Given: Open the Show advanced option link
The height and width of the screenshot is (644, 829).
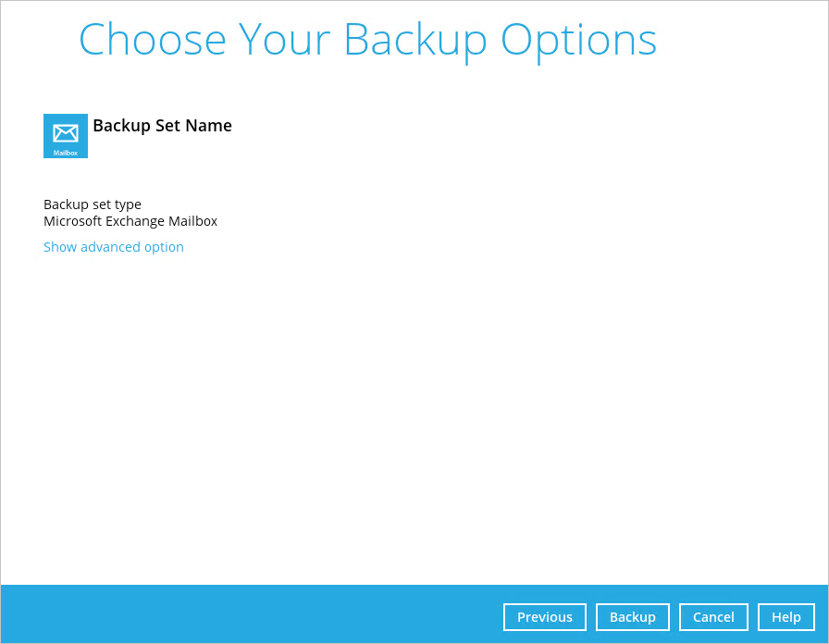Looking at the screenshot, I should click(x=114, y=247).
